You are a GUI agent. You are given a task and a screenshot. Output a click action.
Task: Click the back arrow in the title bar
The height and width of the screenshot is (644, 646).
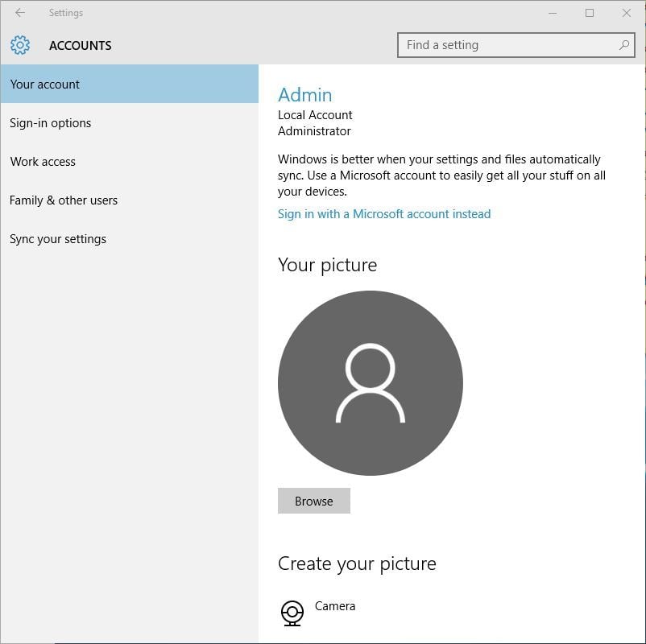pos(20,13)
